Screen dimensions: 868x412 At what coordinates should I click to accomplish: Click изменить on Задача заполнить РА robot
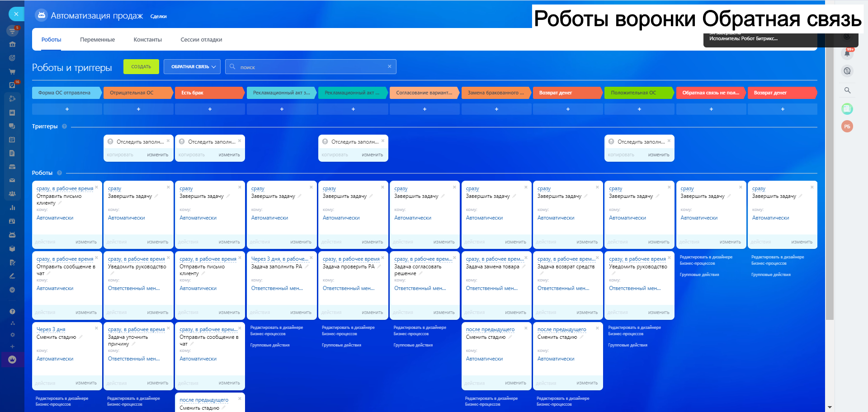click(x=301, y=313)
